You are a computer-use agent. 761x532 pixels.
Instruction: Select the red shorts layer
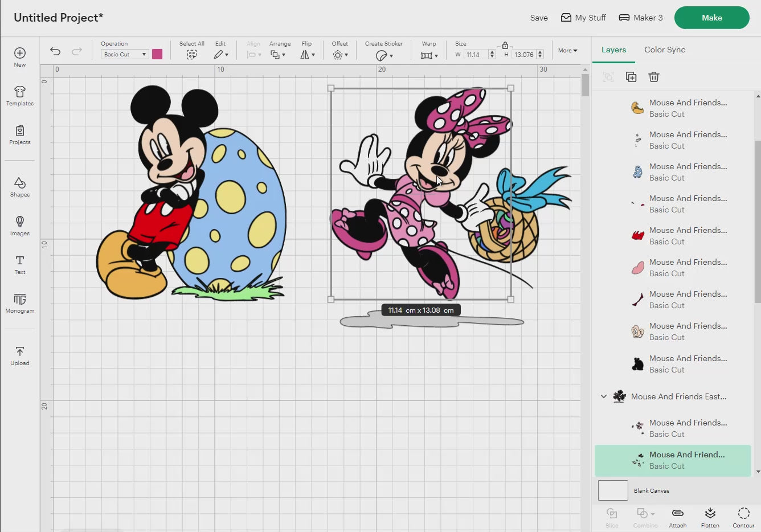point(673,236)
